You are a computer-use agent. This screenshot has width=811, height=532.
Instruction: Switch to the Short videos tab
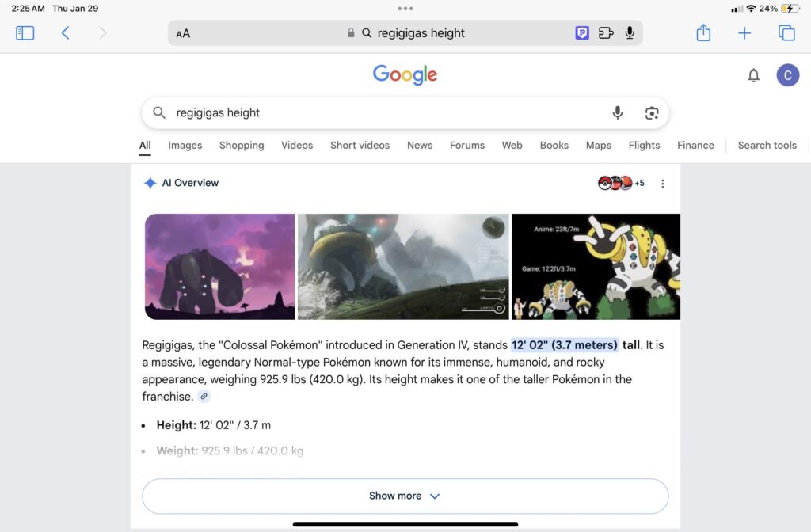tap(360, 146)
